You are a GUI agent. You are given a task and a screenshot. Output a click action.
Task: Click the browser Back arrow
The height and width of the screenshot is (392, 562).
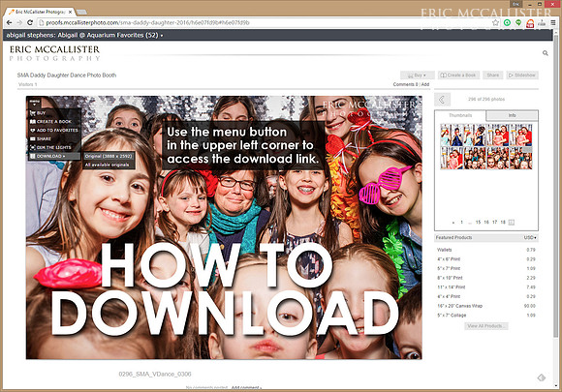click(x=10, y=22)
